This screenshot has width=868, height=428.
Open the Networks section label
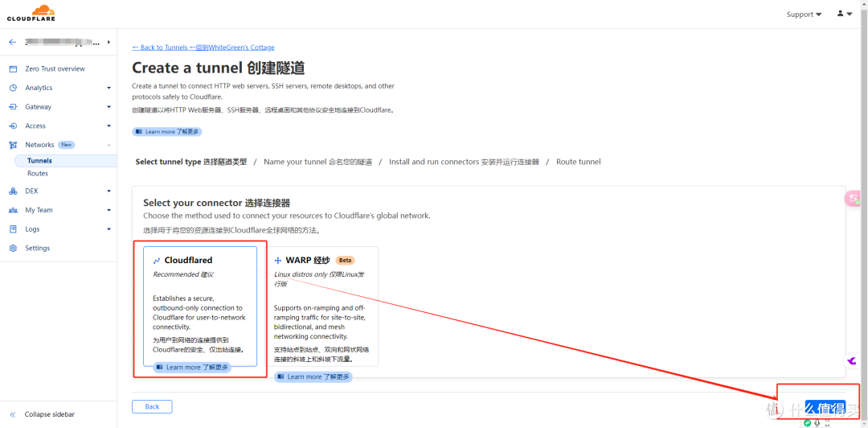pyautogui.click(x=39, y=145)
